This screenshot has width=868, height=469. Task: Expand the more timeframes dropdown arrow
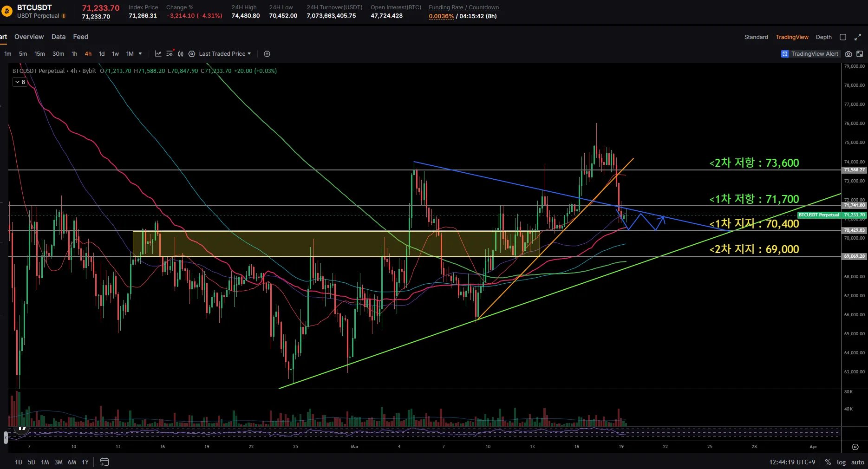[x=140, y=54]
